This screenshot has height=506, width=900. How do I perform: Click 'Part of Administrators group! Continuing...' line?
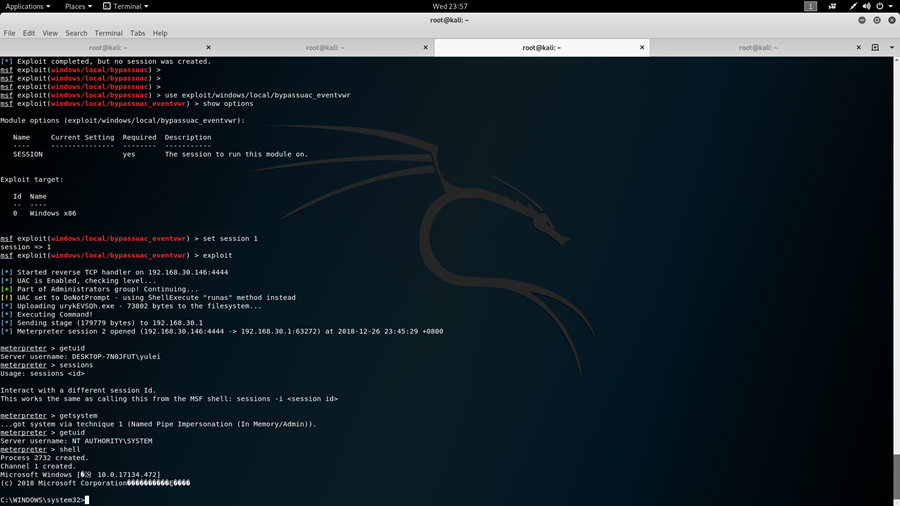99,289
